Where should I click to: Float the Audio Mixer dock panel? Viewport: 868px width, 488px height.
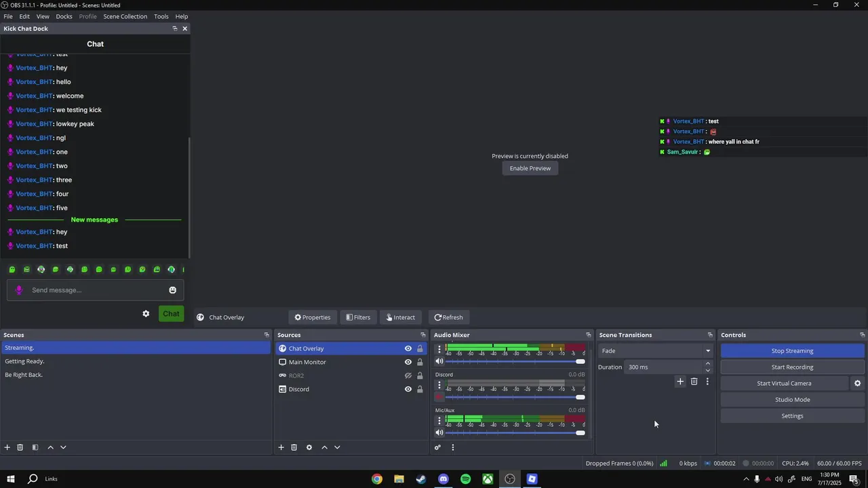point(588,335)
